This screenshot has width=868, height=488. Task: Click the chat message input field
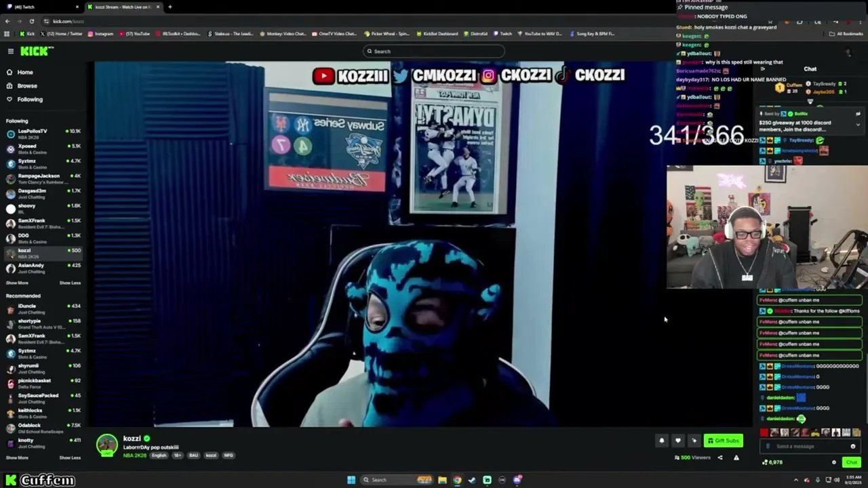pos(810,447)
